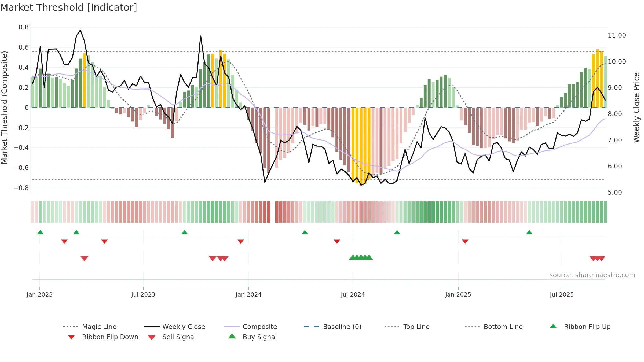Click the 10.00 price tick on right axis

pyautogui.click(x=617, y=62)
